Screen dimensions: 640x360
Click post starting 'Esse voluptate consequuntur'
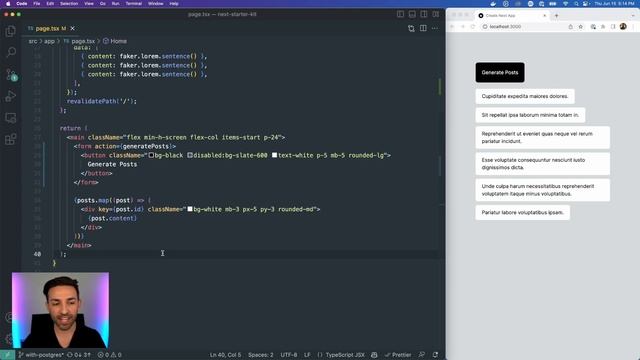pos(542,164)
